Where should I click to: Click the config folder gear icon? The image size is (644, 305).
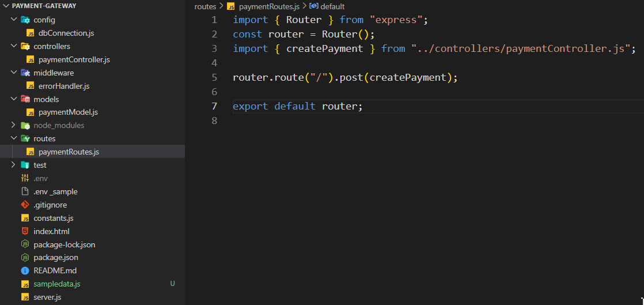pyautogui.click(x=25, y=20)
